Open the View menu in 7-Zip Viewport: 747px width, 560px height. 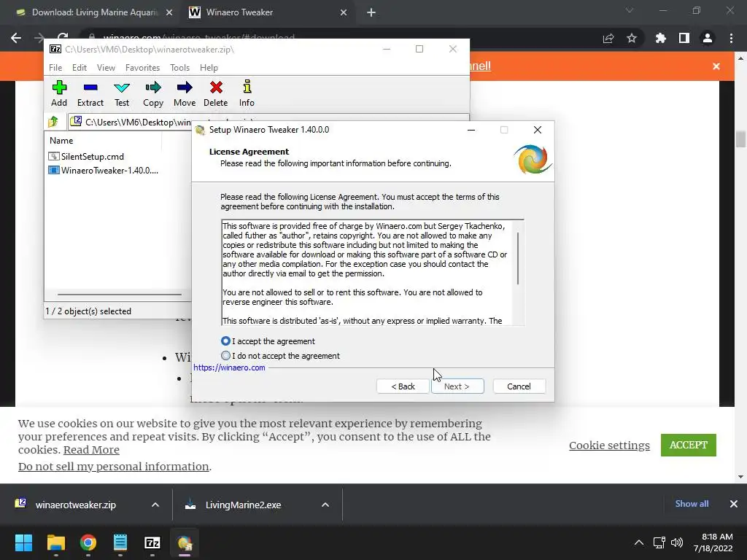click(106, 68)
